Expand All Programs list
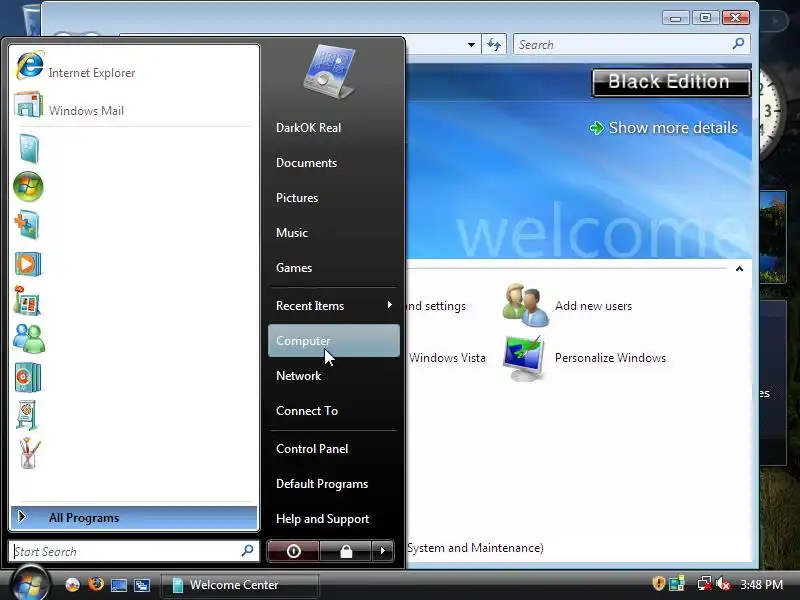 [x=134, y=517]
